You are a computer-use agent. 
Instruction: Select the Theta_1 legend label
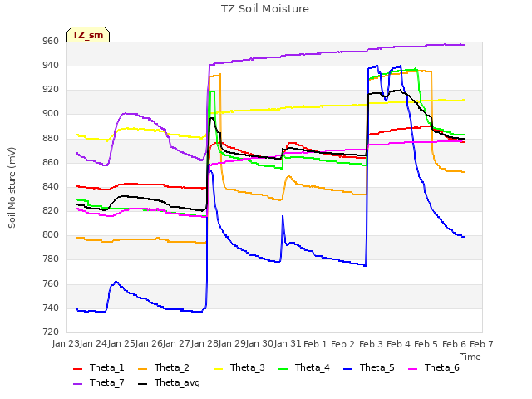pos(107,367)
